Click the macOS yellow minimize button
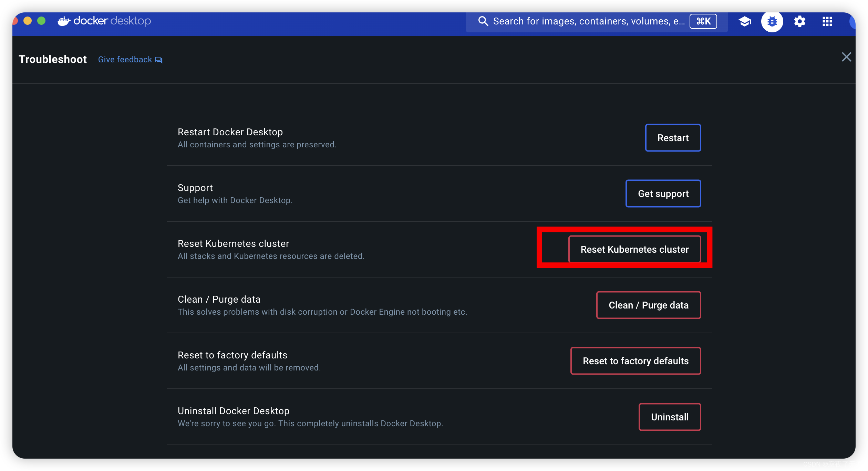This screenshot has height=471, width=868. click(28, 21)
